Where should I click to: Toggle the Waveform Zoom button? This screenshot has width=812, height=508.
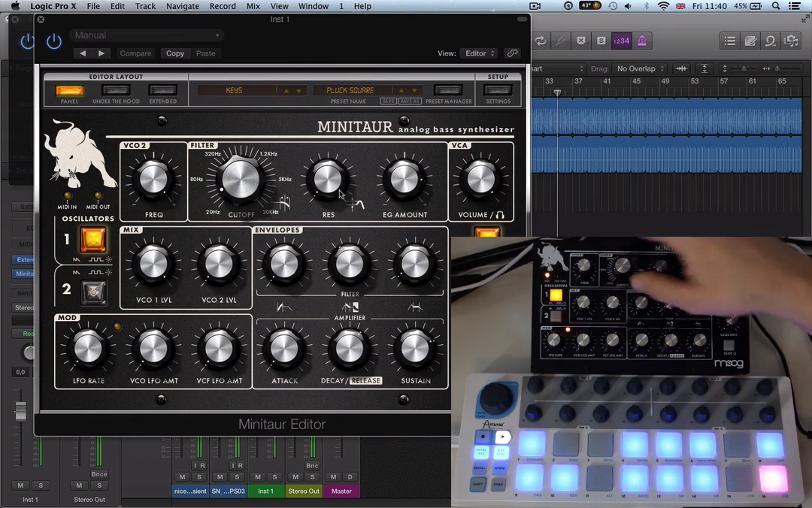[681, 68]
